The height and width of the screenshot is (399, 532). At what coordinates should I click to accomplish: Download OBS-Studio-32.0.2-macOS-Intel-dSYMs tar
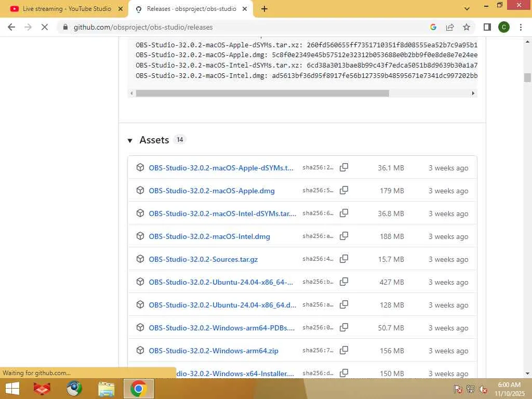coord(222,214)
